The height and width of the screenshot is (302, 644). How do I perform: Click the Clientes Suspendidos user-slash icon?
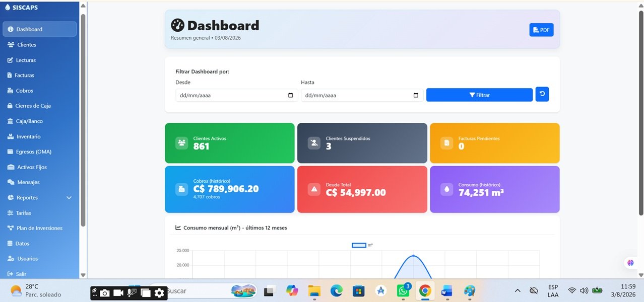pos(314,143)
